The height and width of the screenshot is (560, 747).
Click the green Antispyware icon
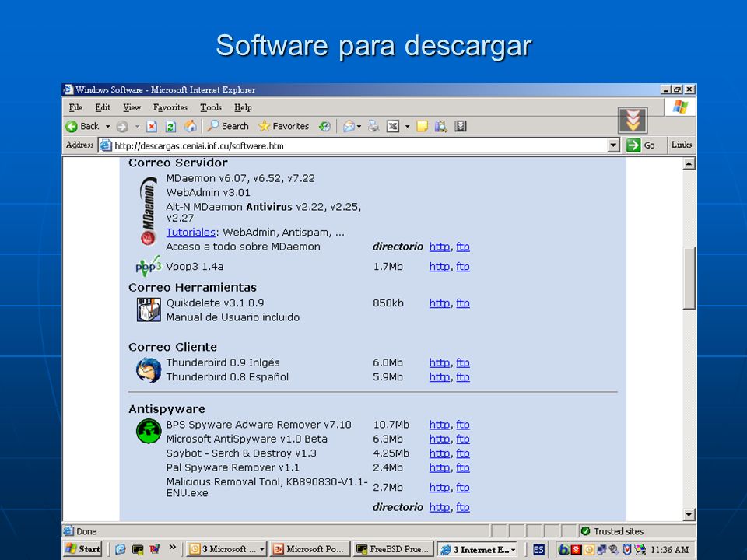(149, 432)
